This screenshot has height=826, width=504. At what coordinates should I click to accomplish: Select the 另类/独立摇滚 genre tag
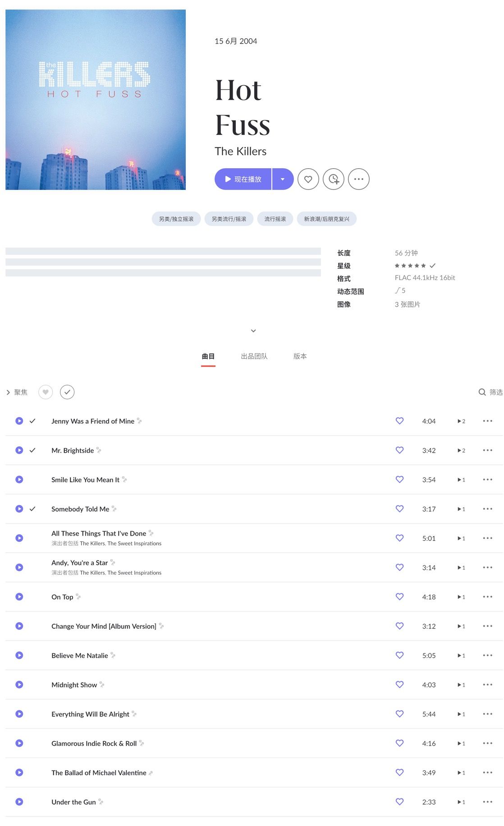[176, 219]
